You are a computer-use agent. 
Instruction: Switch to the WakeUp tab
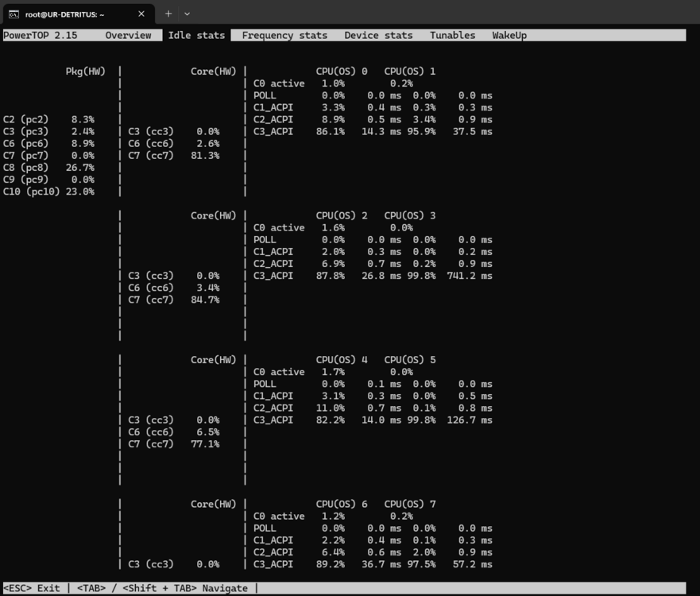(x=509, y=35)
